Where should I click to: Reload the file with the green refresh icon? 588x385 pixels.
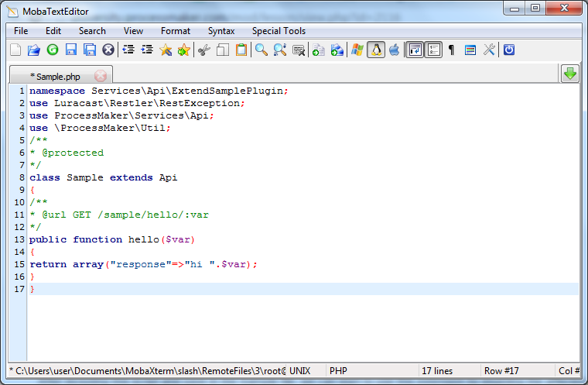53,50
